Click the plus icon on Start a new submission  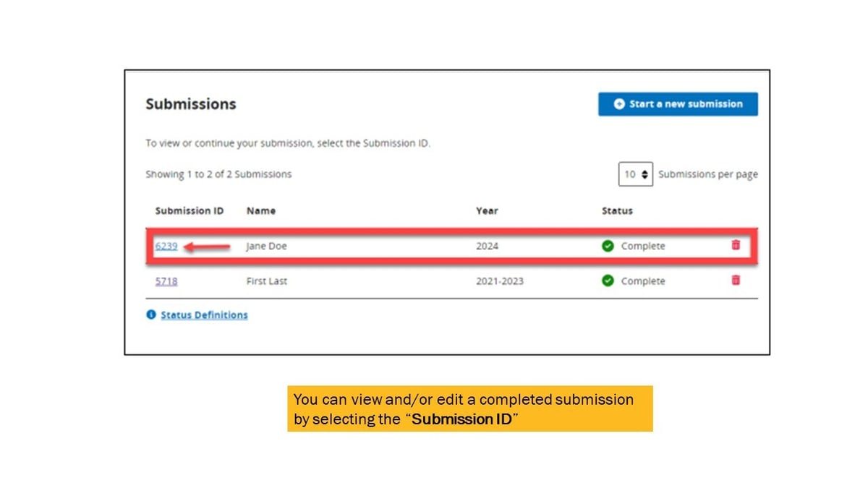618,103
